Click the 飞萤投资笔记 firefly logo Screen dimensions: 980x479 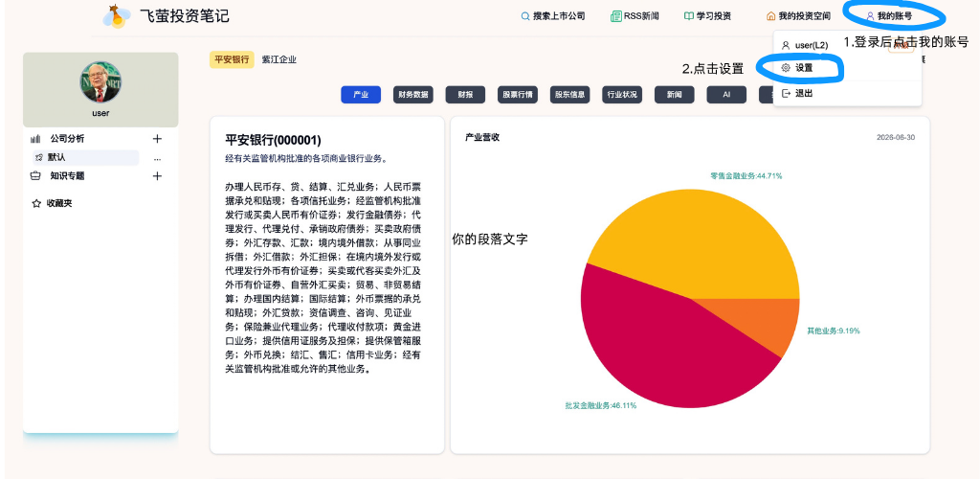[116, 17]
